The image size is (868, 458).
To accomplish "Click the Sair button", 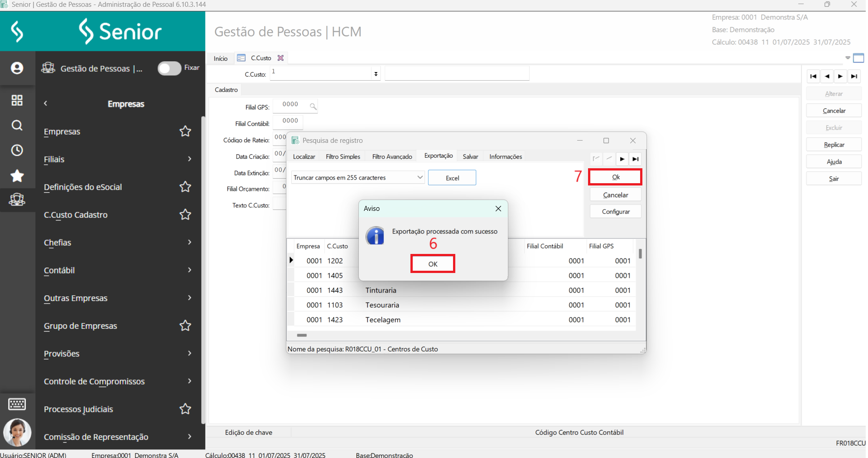I will 834,179.
